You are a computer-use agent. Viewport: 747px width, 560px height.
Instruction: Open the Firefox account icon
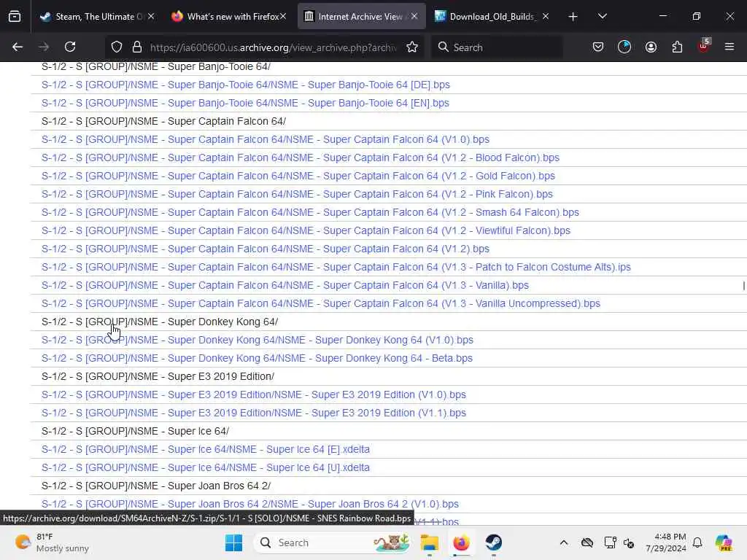click(x=651, y=47)
